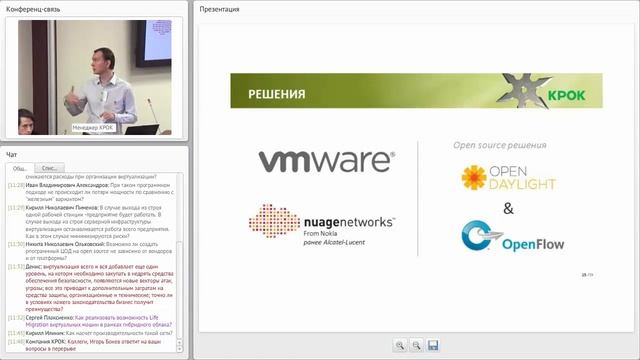Click chat message from Сергей Плаксиенко

click(x=91, y=321)
